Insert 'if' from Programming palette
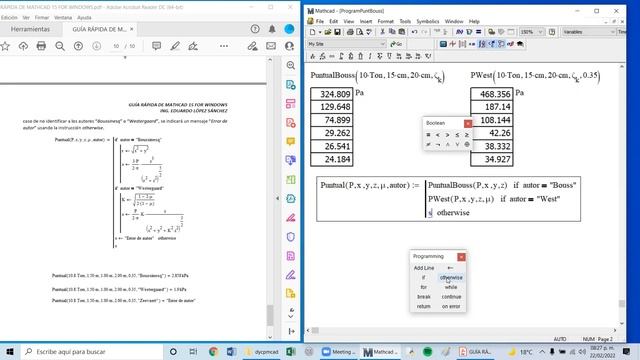The image size is (640, 360). (x=424, y=278)
